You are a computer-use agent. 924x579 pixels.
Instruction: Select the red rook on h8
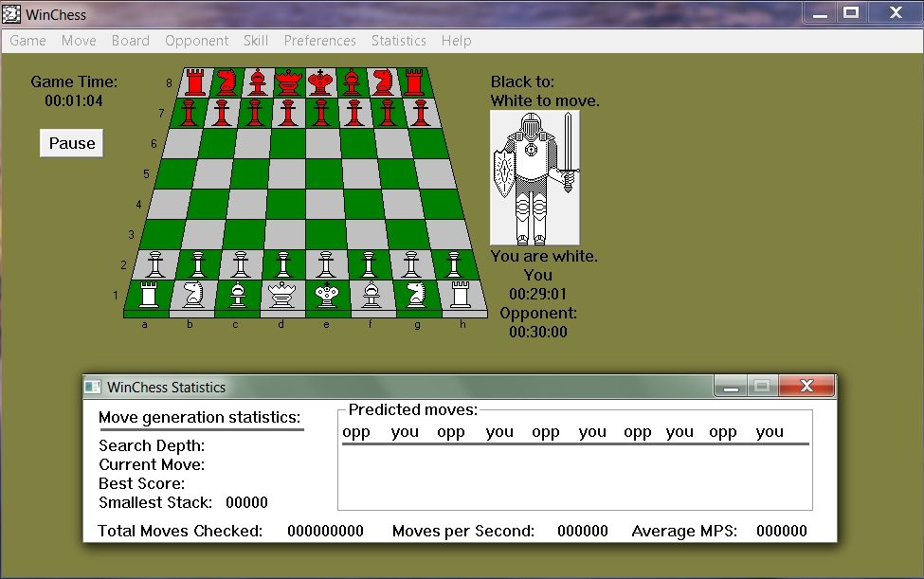414,82
